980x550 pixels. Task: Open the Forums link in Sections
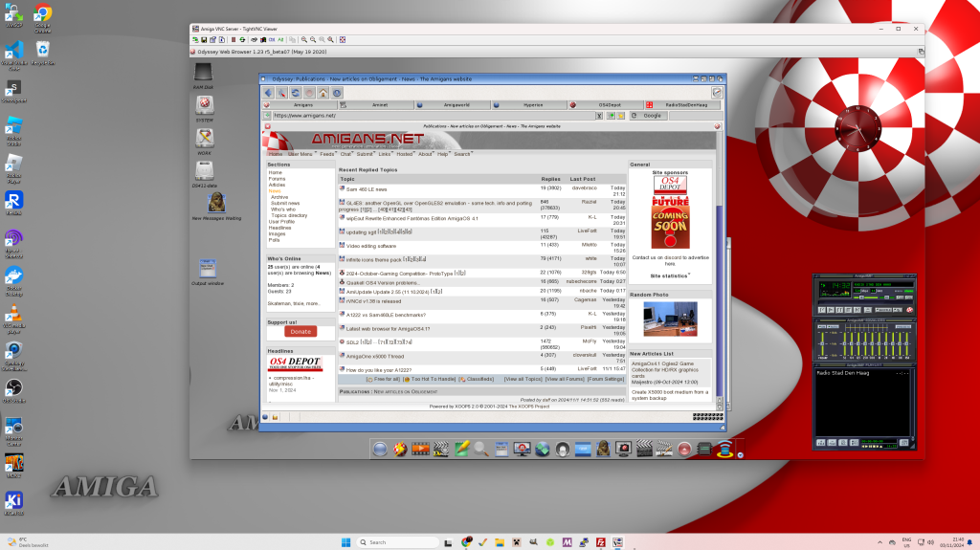(277, 179)
